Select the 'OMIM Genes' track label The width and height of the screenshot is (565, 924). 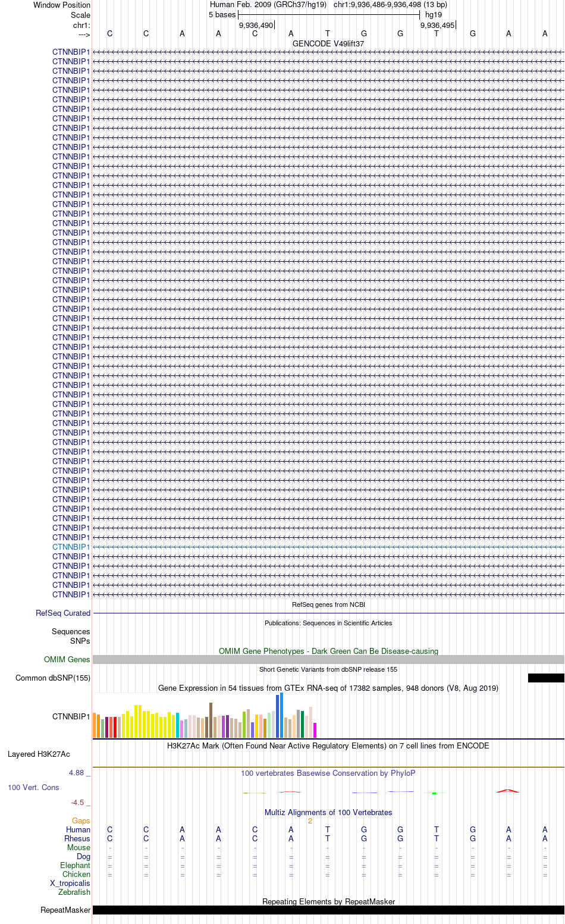pyautogui.click(x=67, y=659)
